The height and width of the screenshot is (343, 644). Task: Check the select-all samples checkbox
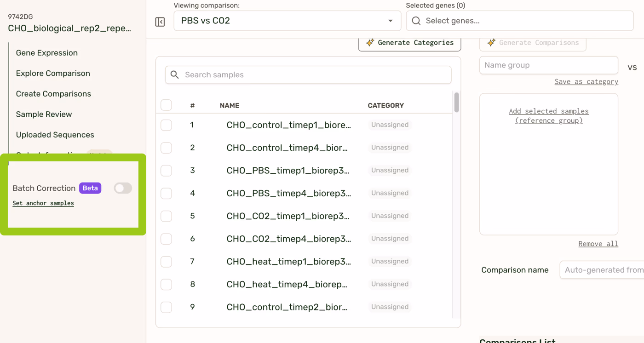point(167,105)
